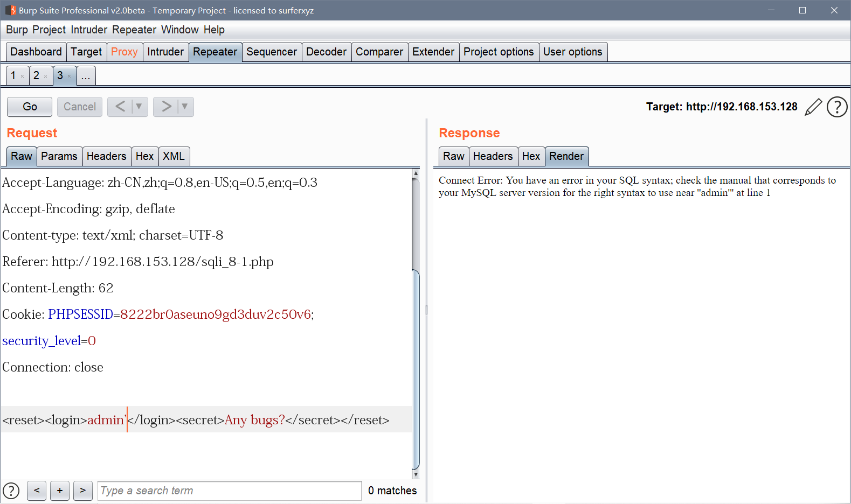This screenshot has width=851, height=504.
Task: Show response Raw view
Action: click(x=454, y=156)
